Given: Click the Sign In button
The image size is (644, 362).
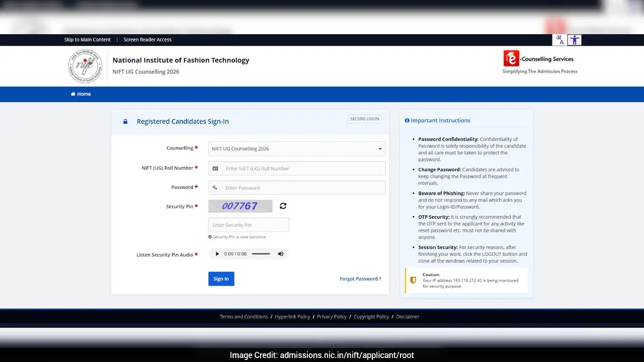Looking at the screenshot, I should pos(221,279).
